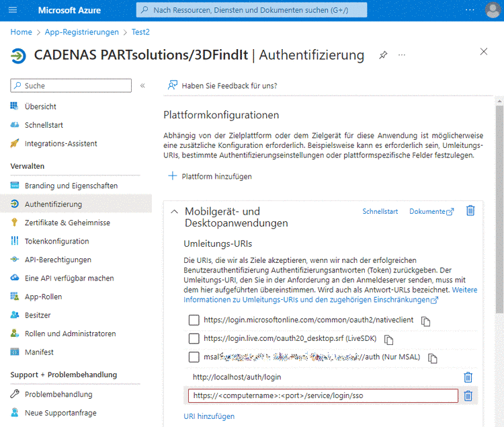
Task: Open the Dokumente external link
Action: 431,211
